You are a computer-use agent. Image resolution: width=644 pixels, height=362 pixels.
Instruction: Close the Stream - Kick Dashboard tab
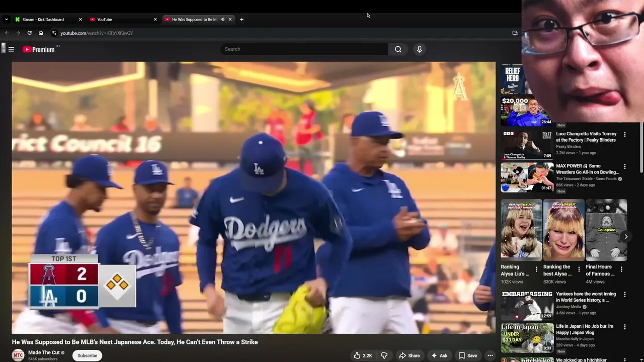[80, 20]
